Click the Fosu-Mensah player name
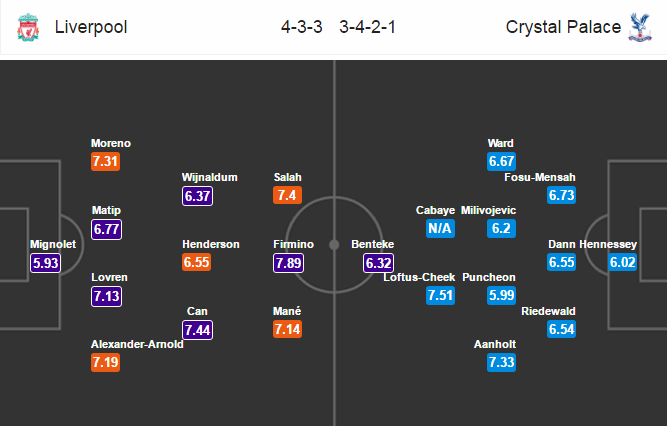667x426 pixels. point(540,177)
